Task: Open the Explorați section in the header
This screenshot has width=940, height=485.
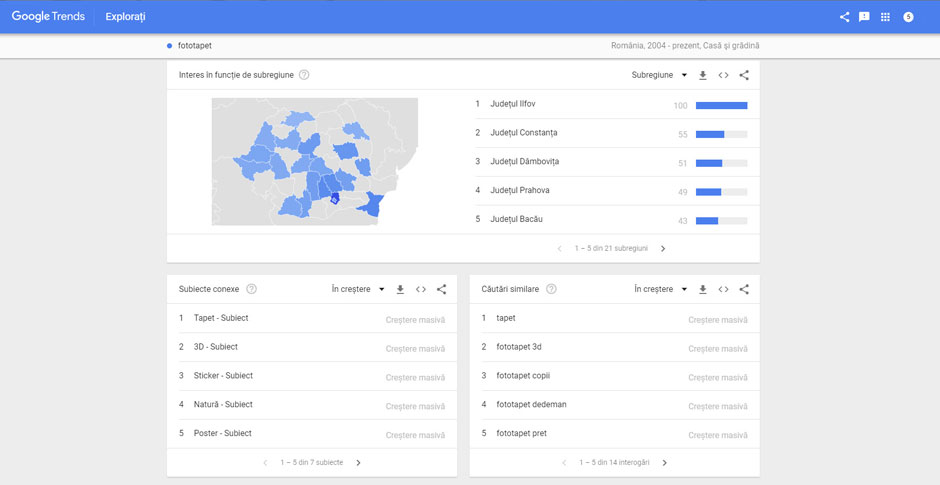Action: point(125,17)
